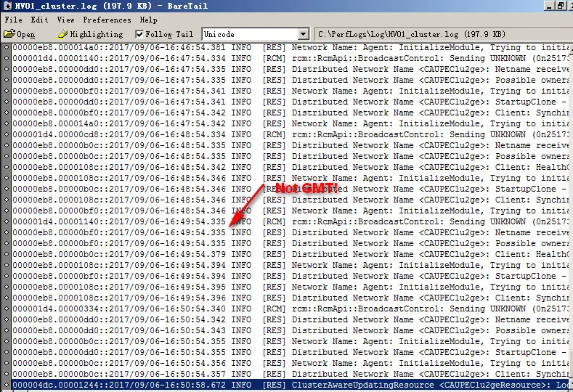Viewport: 573px width, 392px height.
Task: Select log line 16:48:54.335 Possible owners
Action: [290, 156]
